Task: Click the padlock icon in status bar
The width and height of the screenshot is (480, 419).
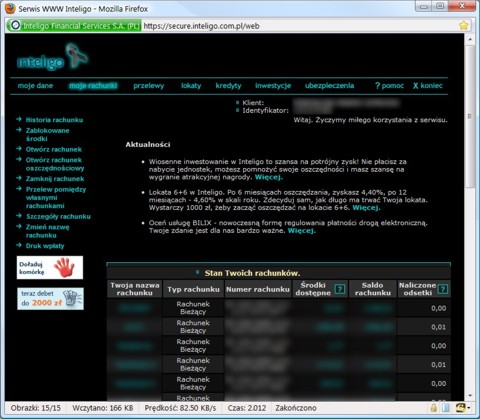Action: pyautogui.click(x=433, y=408)
